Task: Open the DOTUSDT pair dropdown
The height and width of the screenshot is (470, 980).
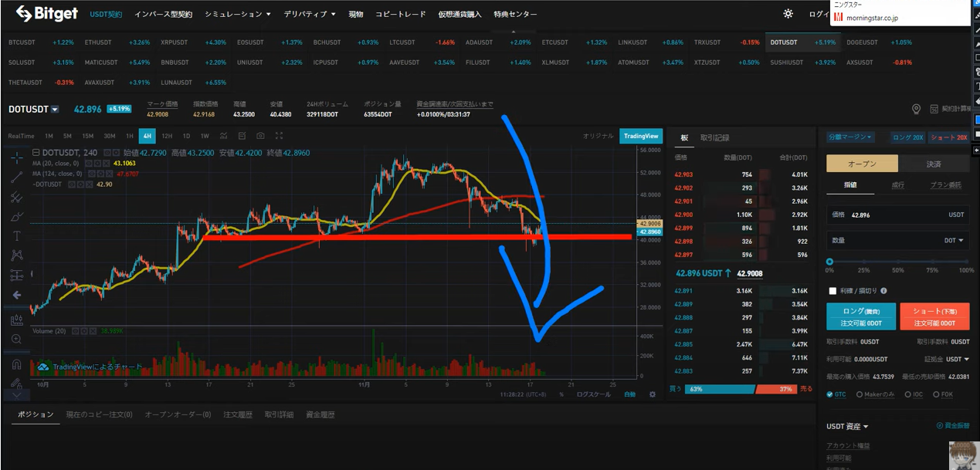Action: point(55,110)
